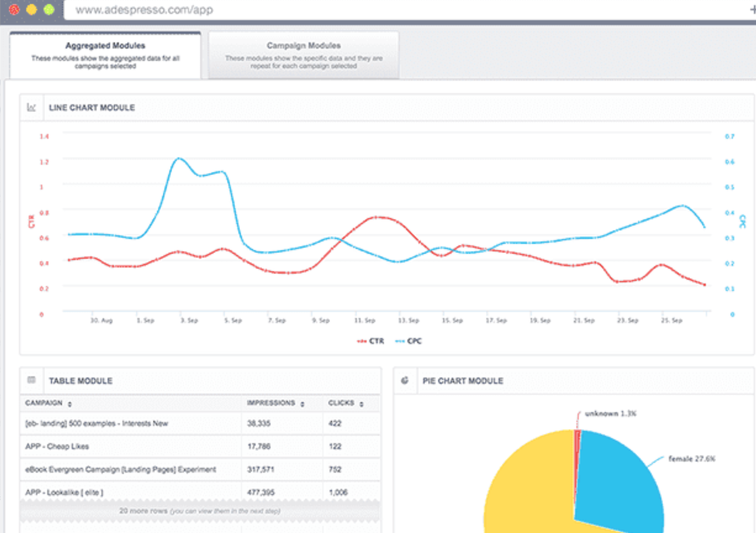Click the LINE CHART MODULE title

point(92,108)
